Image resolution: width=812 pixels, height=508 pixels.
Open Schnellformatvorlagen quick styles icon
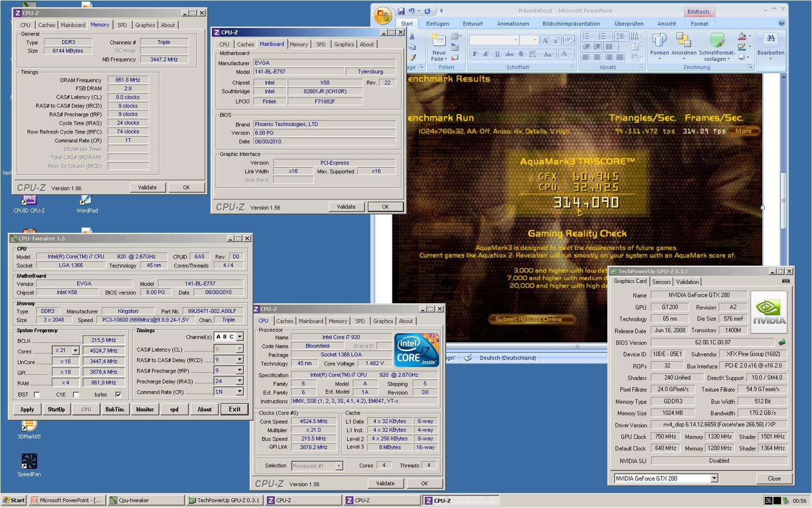(x=717, y=40)
